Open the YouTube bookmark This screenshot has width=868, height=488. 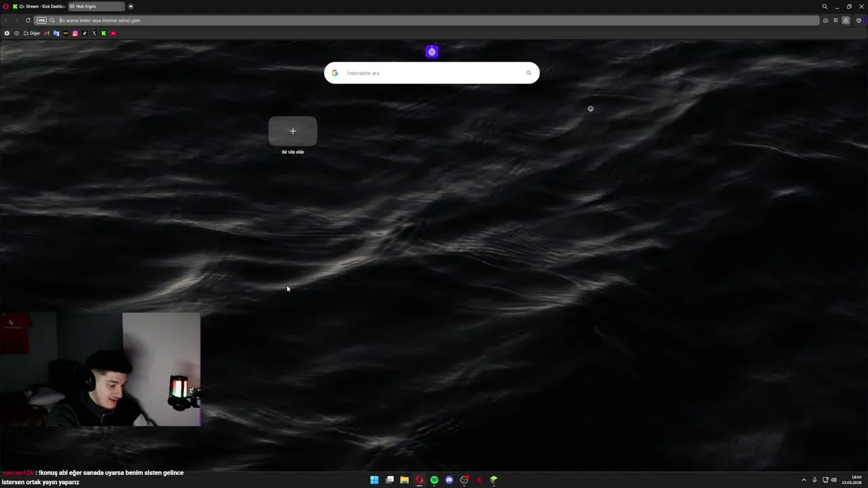pos(113,33)
